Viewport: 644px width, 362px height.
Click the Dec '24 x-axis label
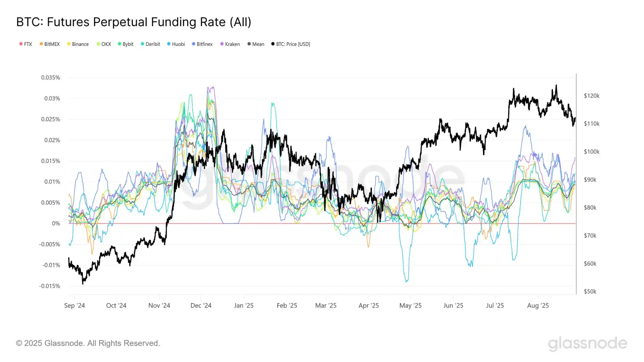coord(201,305)
